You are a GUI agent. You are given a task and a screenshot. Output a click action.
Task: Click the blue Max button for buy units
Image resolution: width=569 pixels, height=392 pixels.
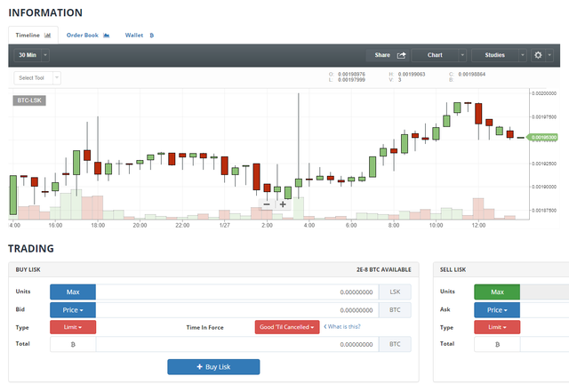[73, 292]
